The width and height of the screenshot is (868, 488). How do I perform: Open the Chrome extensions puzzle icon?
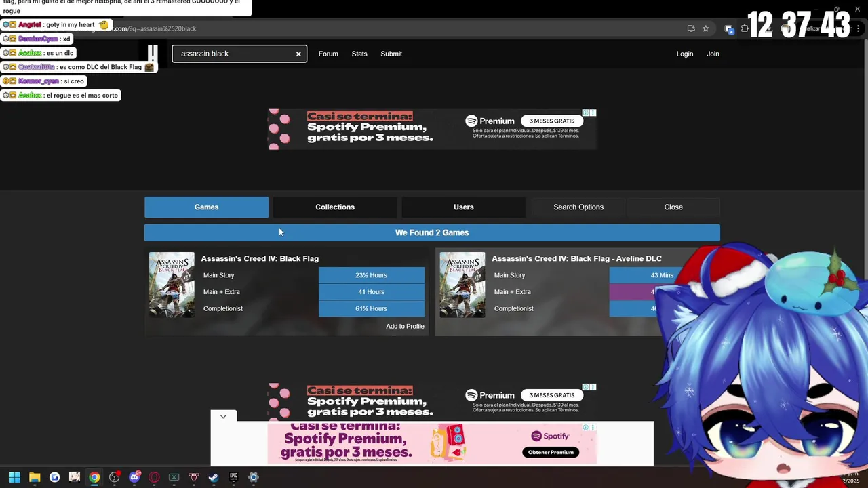click(745, 28)
